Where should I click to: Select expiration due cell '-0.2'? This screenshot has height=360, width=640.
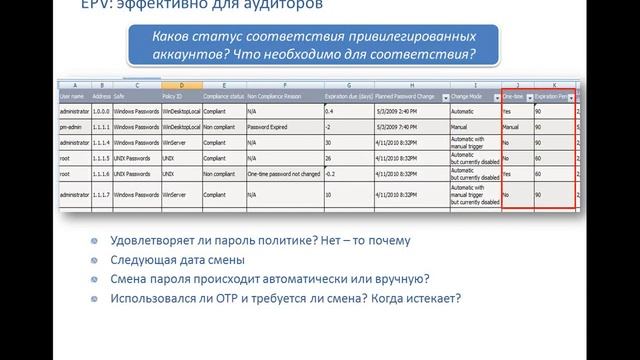[349, 174]
